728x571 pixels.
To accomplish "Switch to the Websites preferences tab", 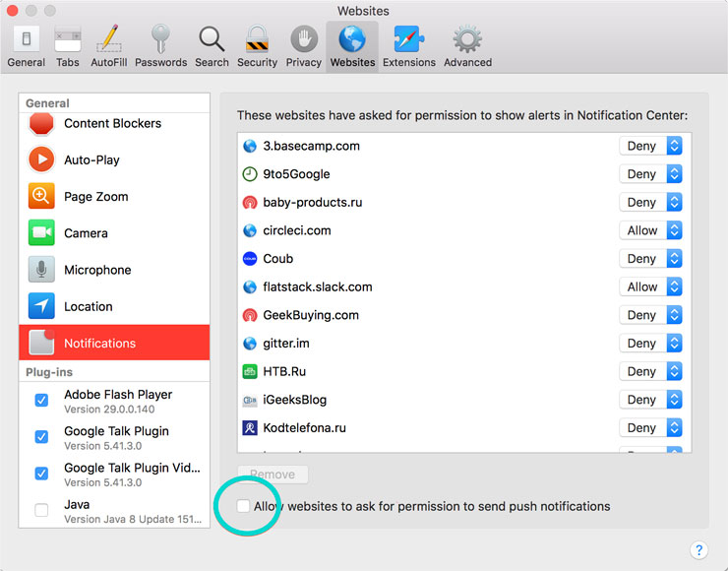I will [352, 46].
